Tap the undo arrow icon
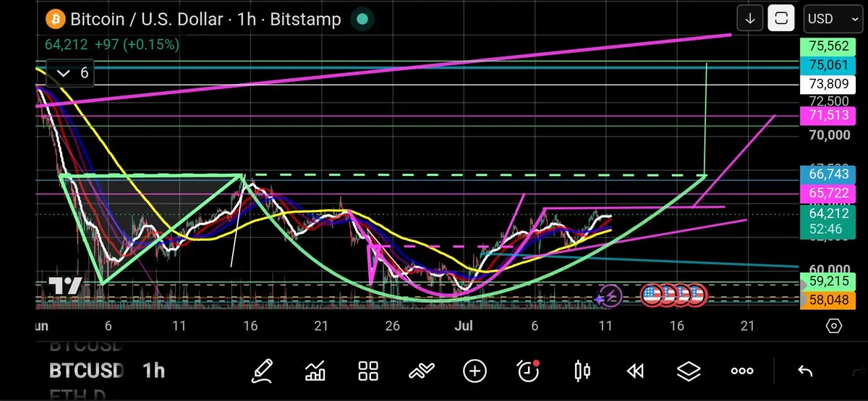Viewport: 868px width, 401px height. point(805,371)
